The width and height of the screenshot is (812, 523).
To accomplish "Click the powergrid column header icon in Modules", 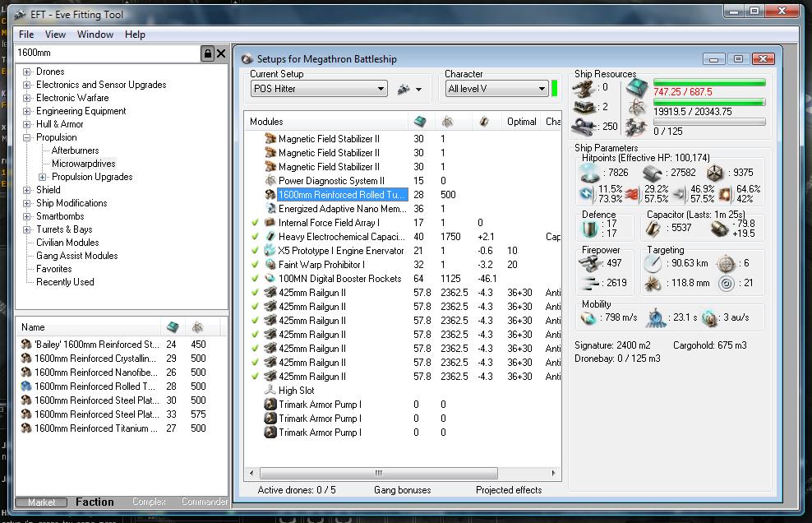I will 447,122.
